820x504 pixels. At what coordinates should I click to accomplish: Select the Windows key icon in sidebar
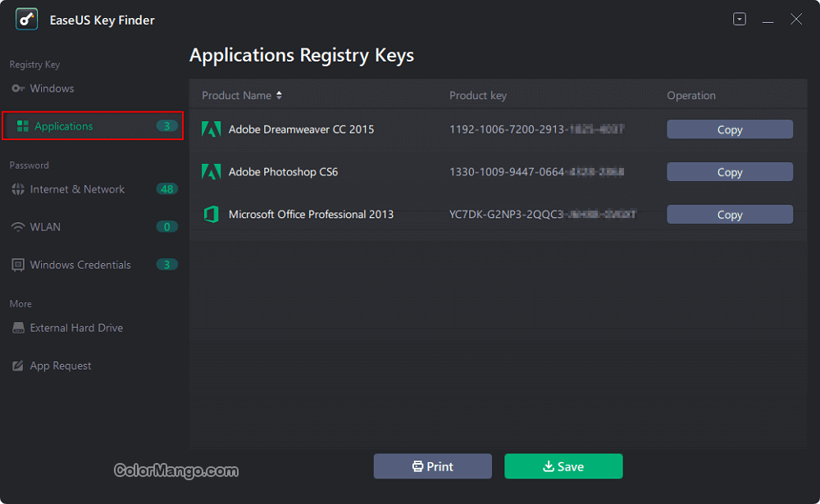pos(18,89)
